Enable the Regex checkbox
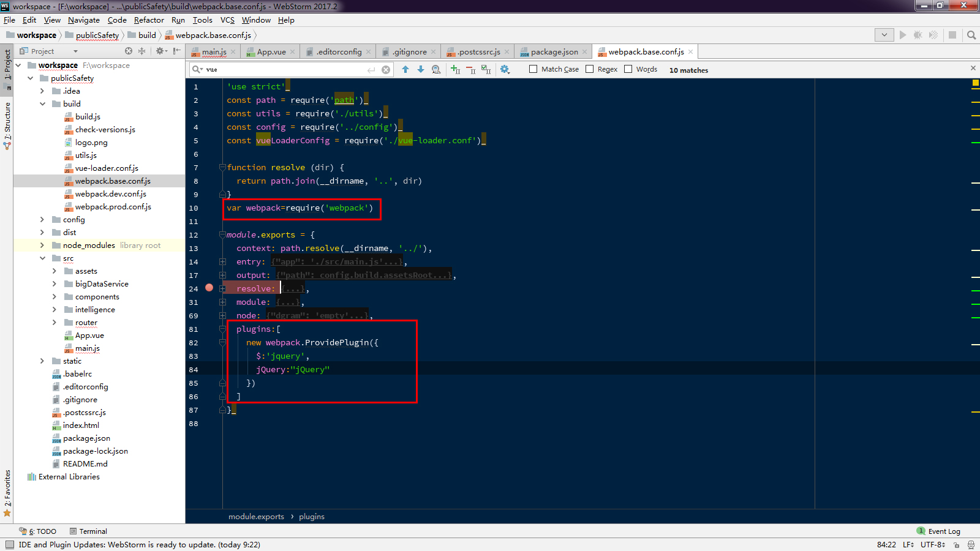The image size is (980, 551). tap(590, 69)
